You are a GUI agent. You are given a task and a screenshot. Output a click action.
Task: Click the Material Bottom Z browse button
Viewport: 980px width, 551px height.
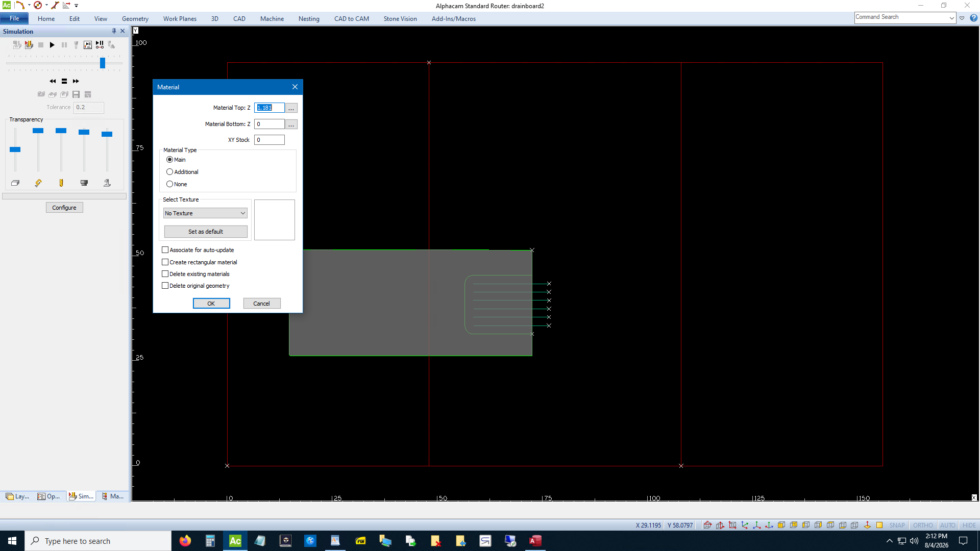coord(291,124)
